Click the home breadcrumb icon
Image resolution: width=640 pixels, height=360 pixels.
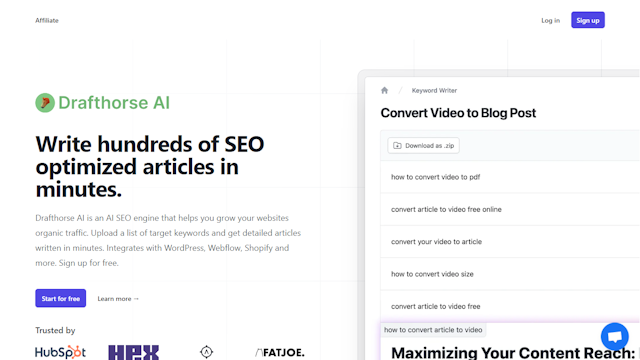pyautogui.click(x=384, y=91)
